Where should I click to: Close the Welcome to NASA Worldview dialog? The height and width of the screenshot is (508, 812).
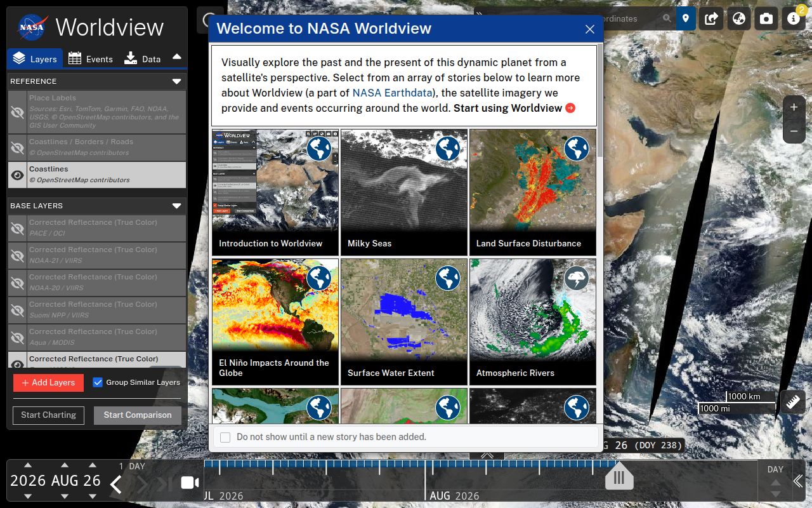(x=590, y=29)
